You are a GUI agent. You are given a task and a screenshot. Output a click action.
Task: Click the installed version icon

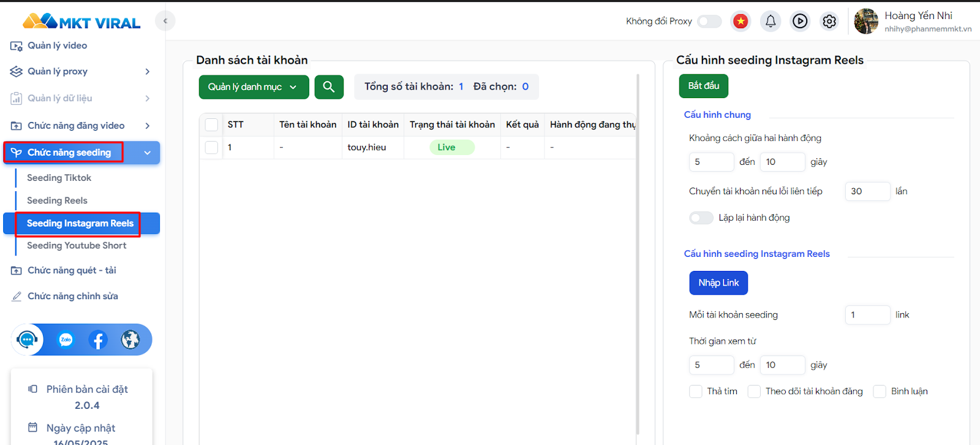pos(33,389)
